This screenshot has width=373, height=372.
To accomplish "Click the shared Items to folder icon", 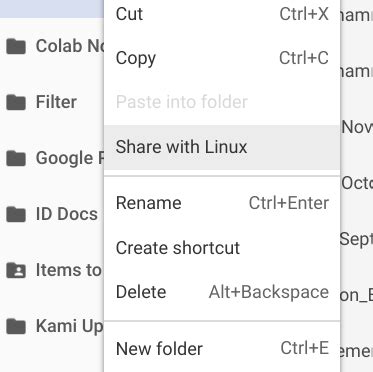I will pyautogui.click(x=16, y=270).
